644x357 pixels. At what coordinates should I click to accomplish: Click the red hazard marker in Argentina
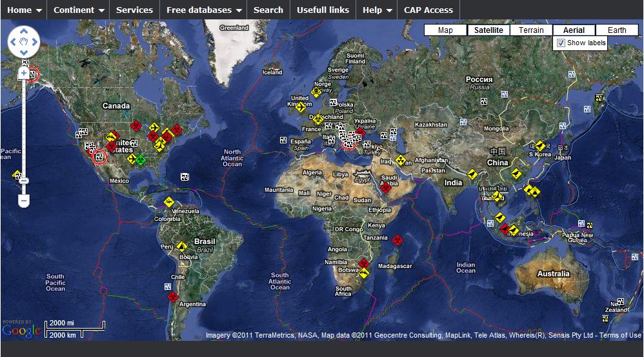tap(172, 296)
